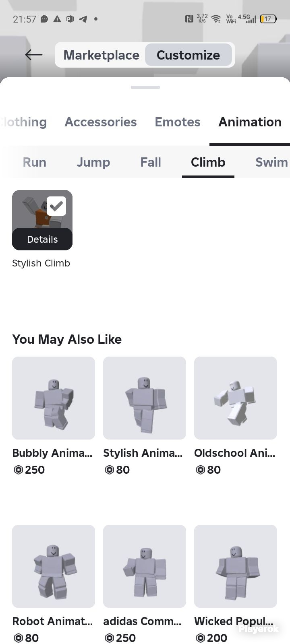Uncheck the Stylish Climb equipped checkmark
Image resolution: width=290 pixels, height=644 pixels.
56,206
